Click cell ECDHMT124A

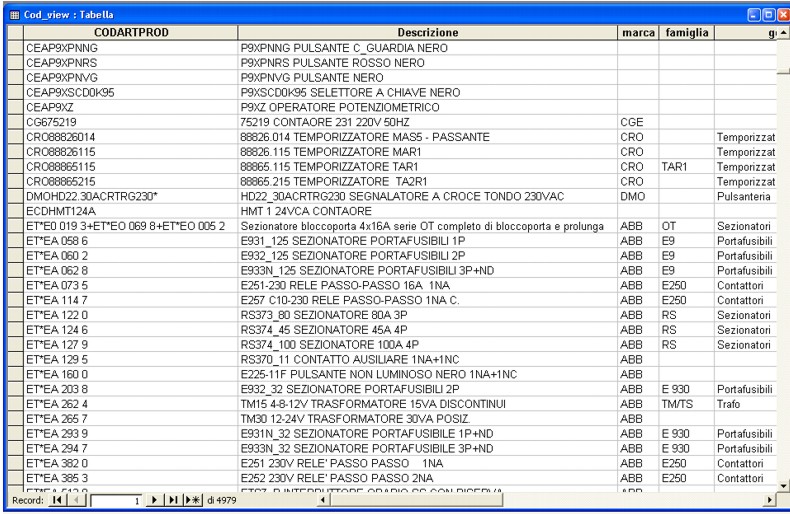(x=131, y=211)
